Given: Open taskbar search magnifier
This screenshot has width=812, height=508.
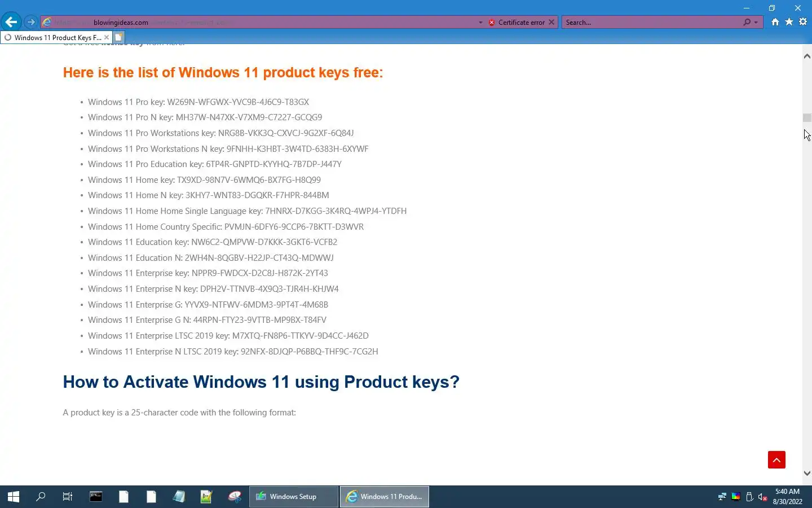Looking at the screenshot, I should tap(41, 497).
